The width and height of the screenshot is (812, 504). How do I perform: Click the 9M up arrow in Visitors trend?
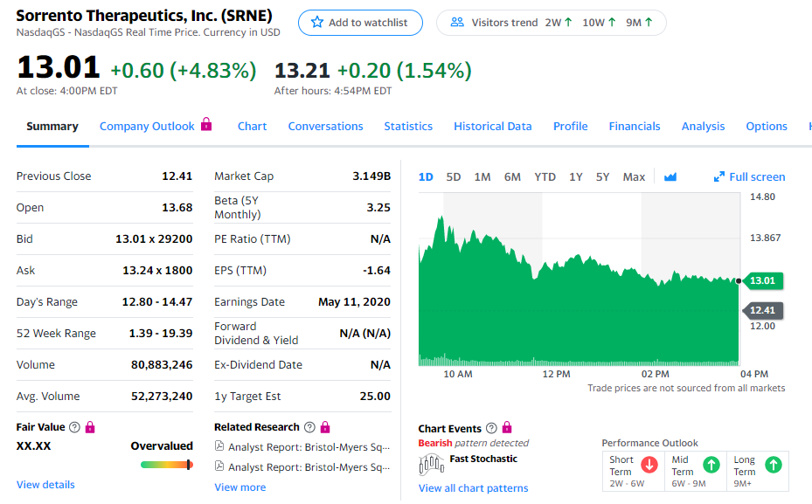tap(649, 22)
